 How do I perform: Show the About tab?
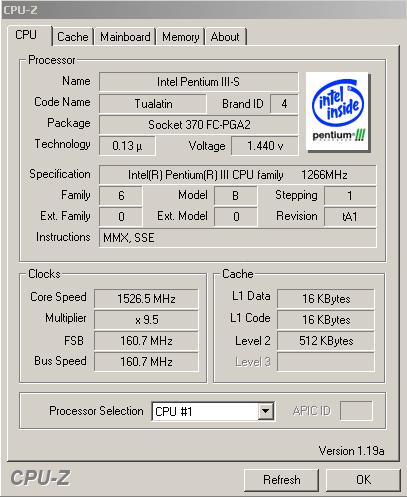(x=225, y=37)
